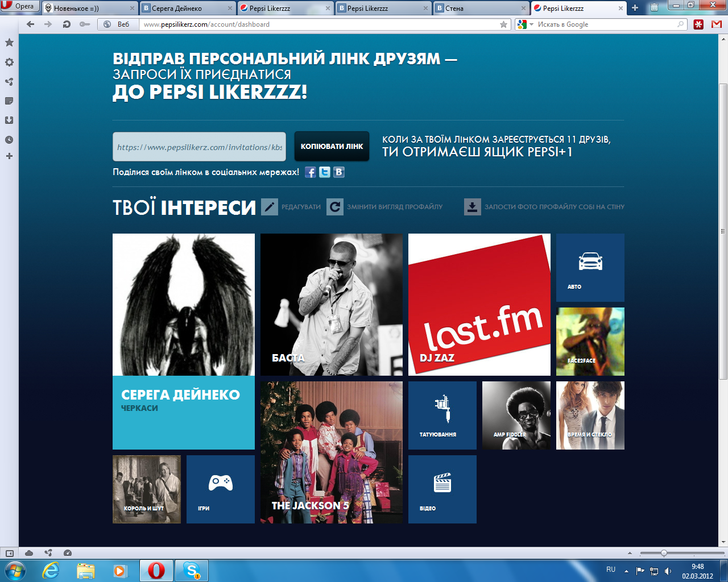Open the ВРЕМЯ И СТЕКЛО tile
728x582 pixels.
590,415
